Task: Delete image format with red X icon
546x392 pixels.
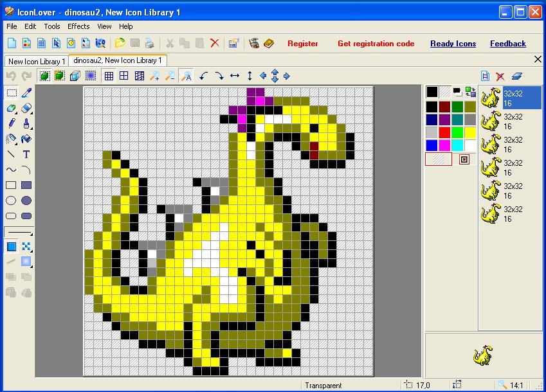Action: [x=500, y=76]
